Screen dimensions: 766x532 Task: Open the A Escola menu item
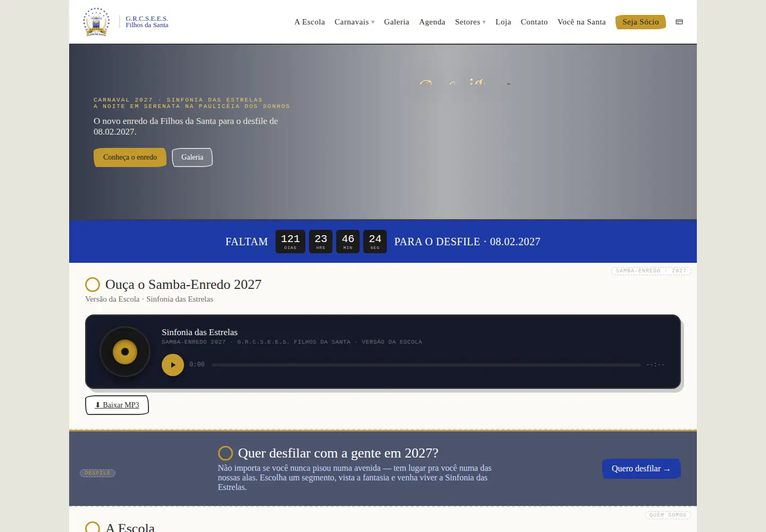[x=310, y=22]
